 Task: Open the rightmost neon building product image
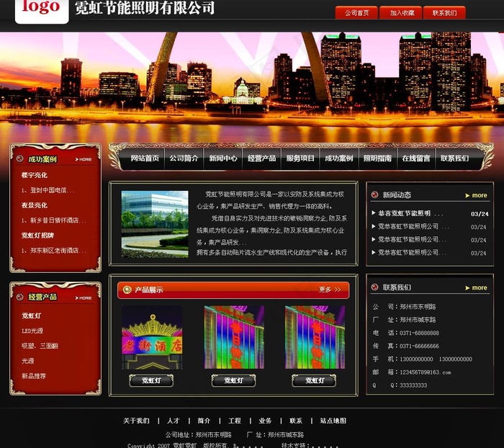[315, 337]
